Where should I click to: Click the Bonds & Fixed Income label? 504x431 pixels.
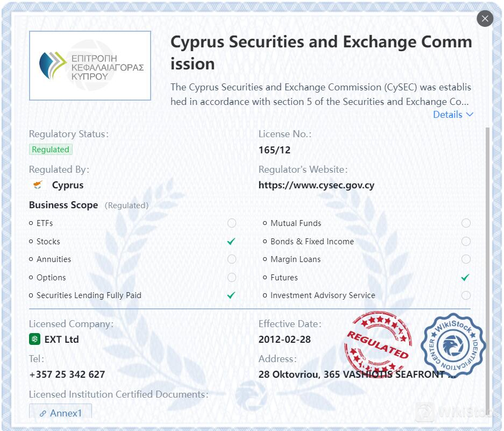tap(312, 241)
